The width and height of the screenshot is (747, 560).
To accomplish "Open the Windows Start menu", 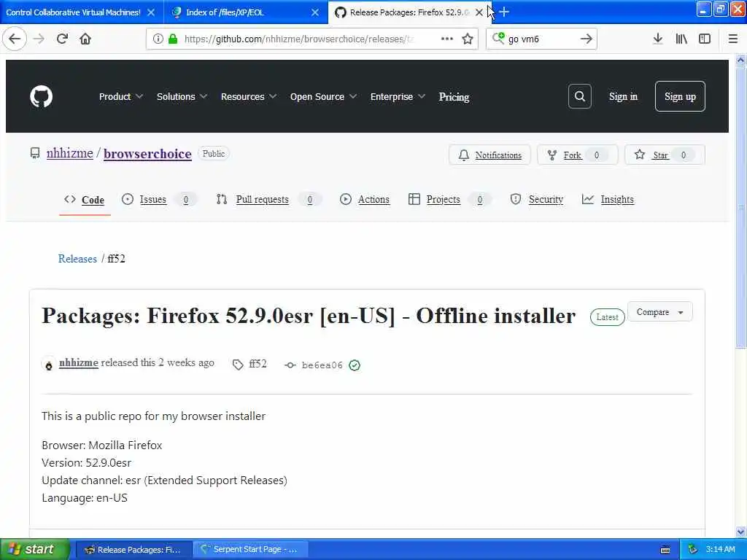I will point(35,550).
